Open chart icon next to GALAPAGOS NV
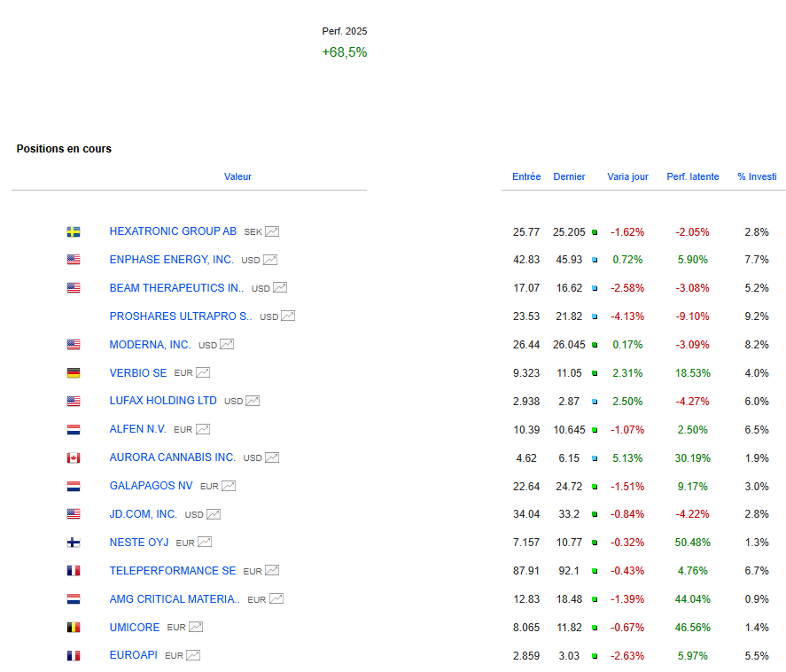 coord(229,486)
